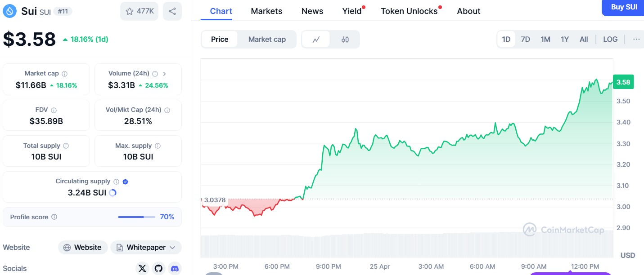This screenshot has height=275, width=644.
Task: Open the GitHub social icon
Action: click(x=158, y=269)
